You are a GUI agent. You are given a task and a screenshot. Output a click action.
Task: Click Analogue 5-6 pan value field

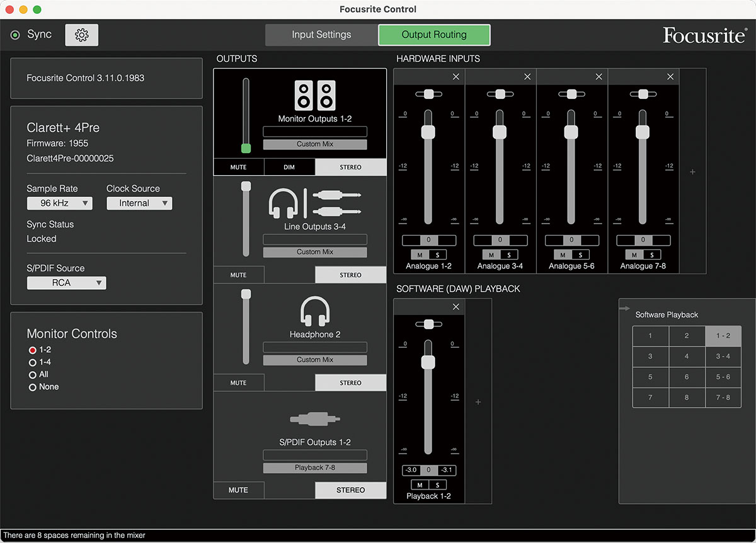click(x=572, y=240)
